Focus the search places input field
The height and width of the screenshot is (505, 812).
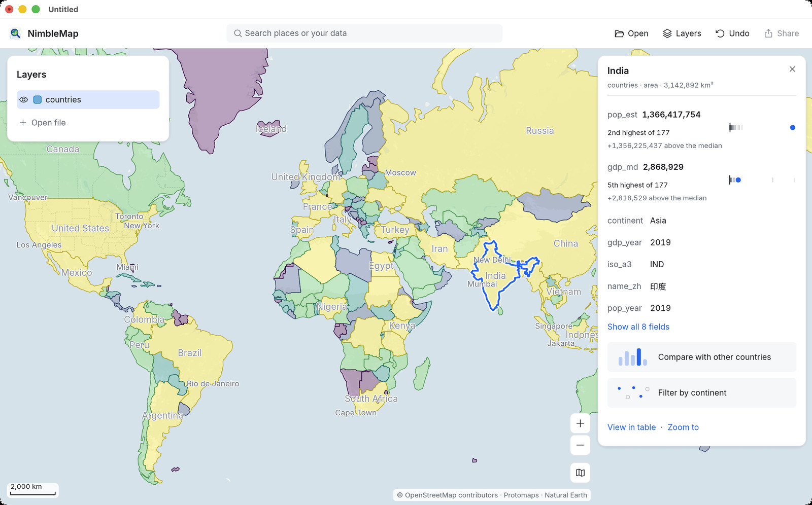(364, 33)
